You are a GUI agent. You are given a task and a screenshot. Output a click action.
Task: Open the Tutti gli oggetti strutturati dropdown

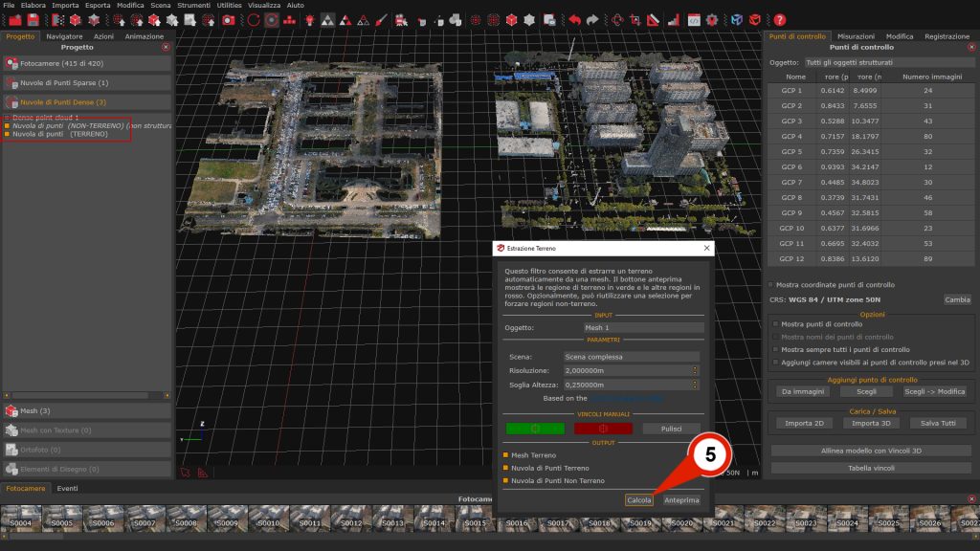(889, 62)
